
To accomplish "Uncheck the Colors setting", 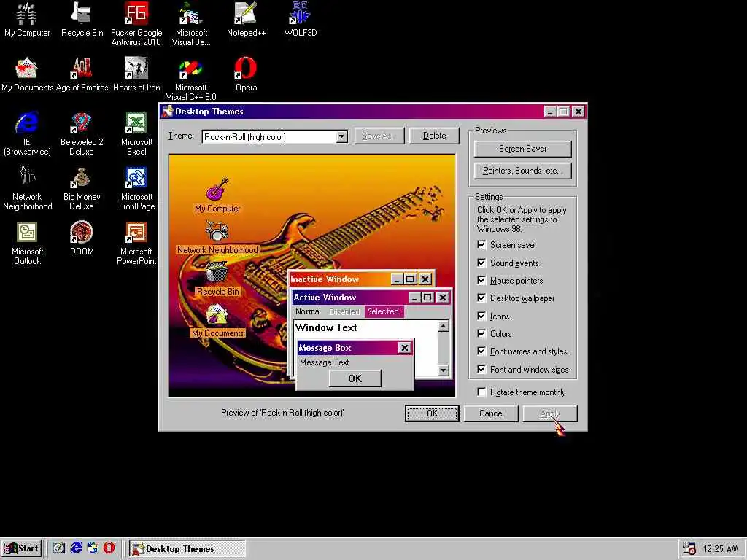I will pyautogui.click(x=481, y=334).
